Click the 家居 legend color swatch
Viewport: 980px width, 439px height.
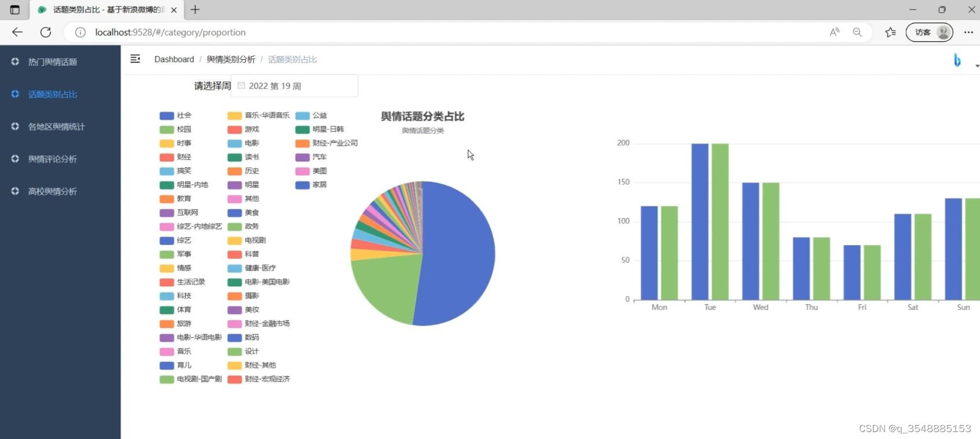click(302, 185)
